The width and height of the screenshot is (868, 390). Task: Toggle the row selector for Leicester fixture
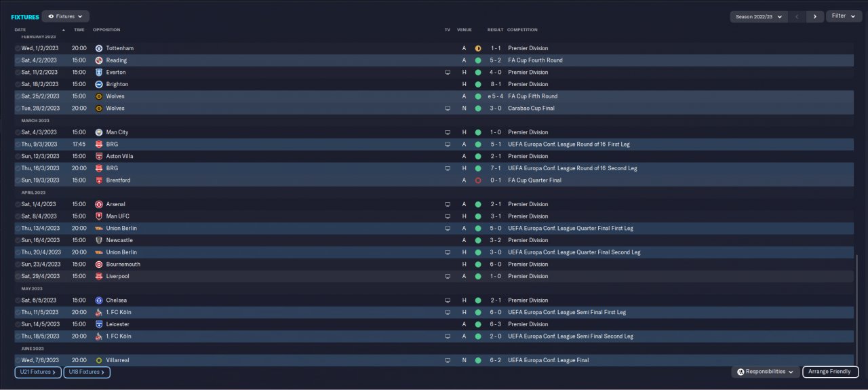tap(18, 324)
